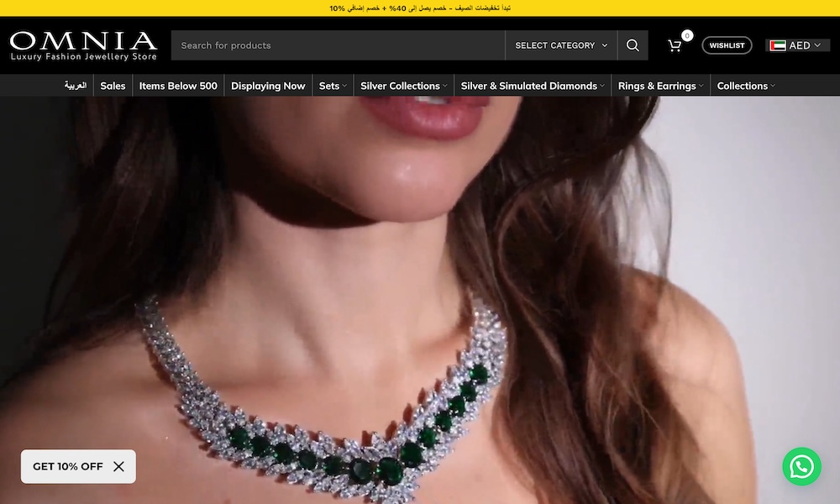Open the shopping cart icon
840x504 pixels.
click(675, 45)
